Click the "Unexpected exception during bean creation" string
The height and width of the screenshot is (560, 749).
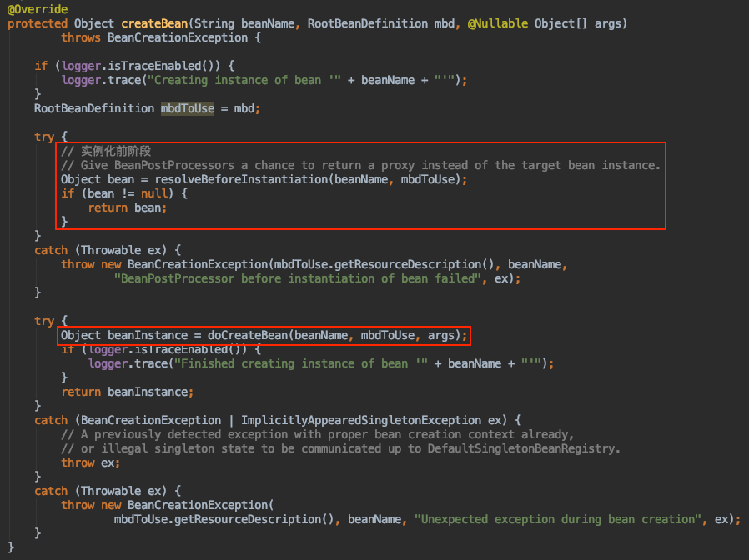point(555,519)
